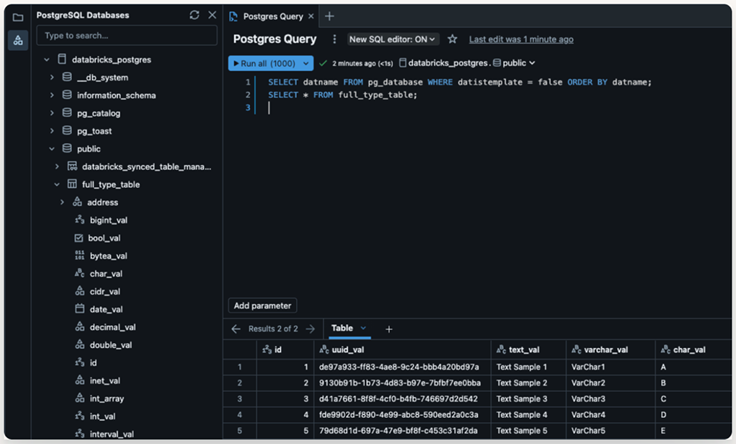This screenshot has height=444, width=736.
Task: Expand the address column node
Action: [x=62, y=202]
